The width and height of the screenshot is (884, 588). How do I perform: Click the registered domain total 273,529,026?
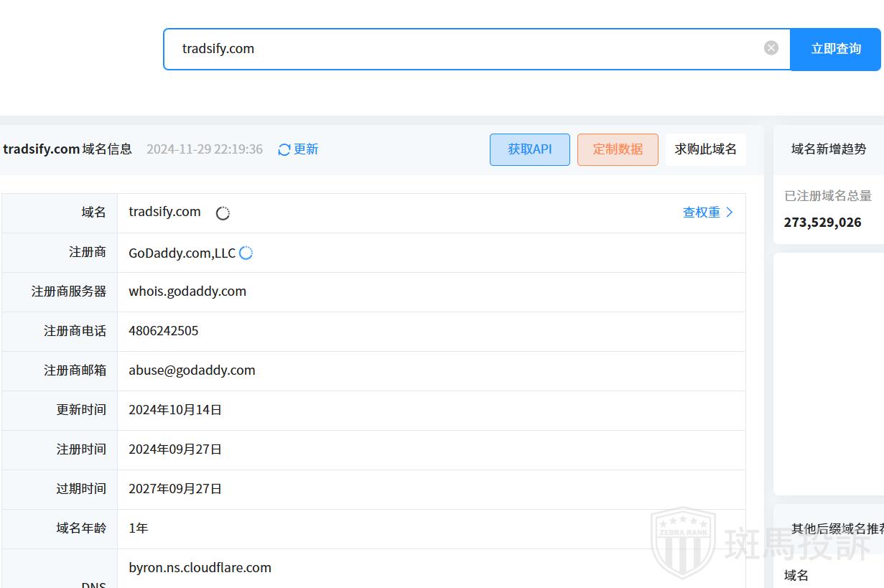(822, 223)
